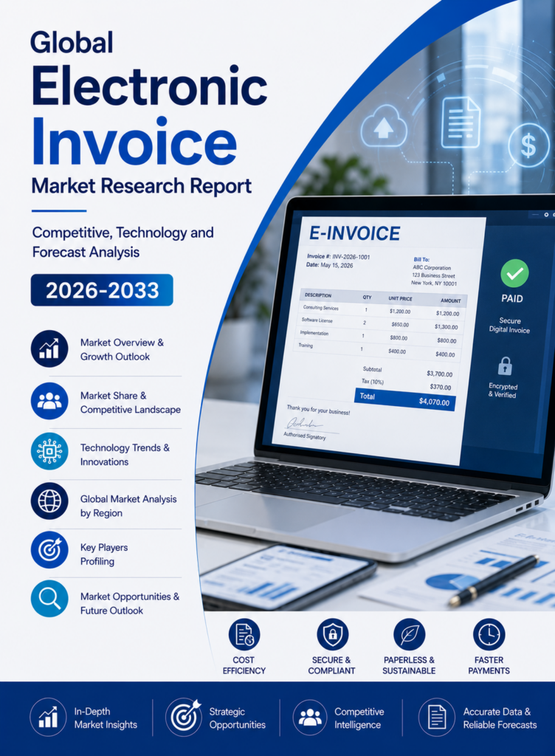The height and width of the screenshot is (756, 555).
Task: Click the 'SECURE & COMPLIANT' label
Action: click(331, 665)
